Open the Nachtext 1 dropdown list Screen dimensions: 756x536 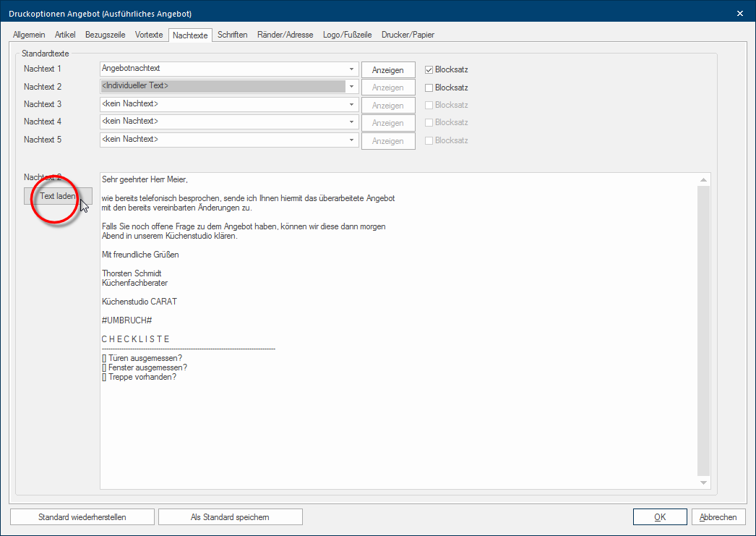[351, 69]
